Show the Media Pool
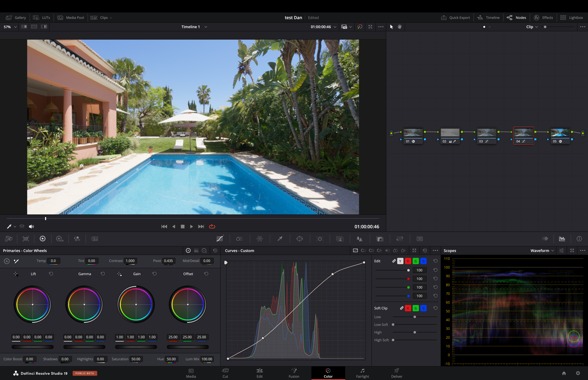The height and width of the screenshot is (380, 588). 71,18
